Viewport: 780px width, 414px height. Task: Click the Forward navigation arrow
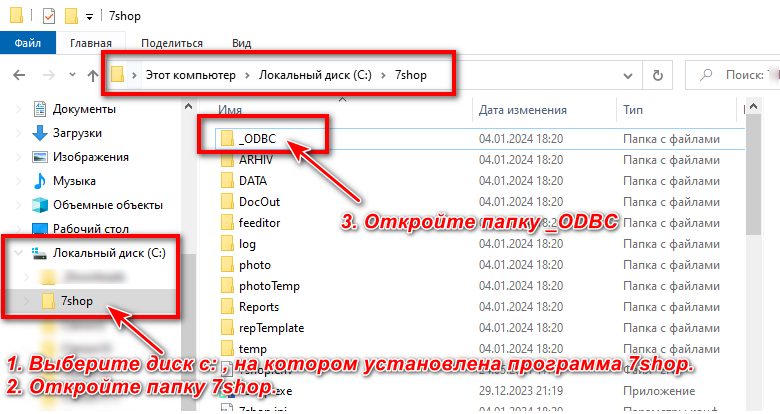pyautogui.click(x=49, y=75)
